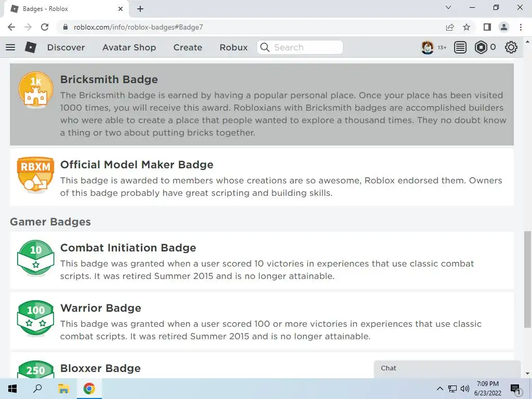Click the Roblox search field

(x=300, y=47)
